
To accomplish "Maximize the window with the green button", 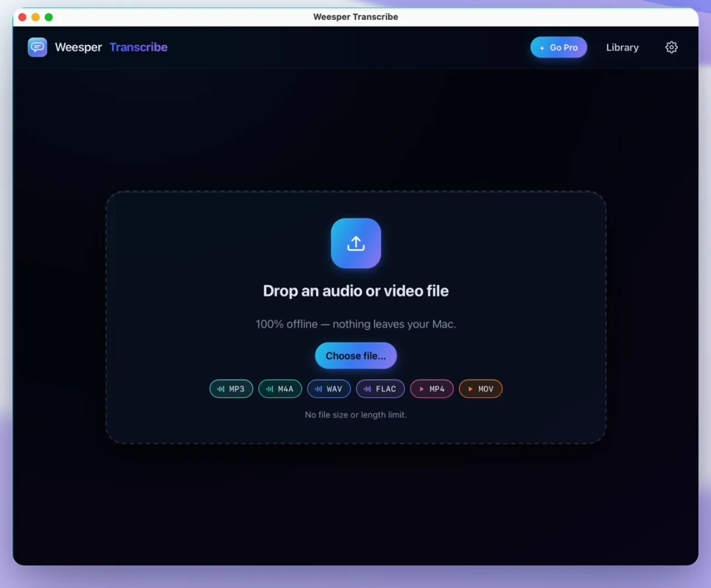I will point(49,17).
